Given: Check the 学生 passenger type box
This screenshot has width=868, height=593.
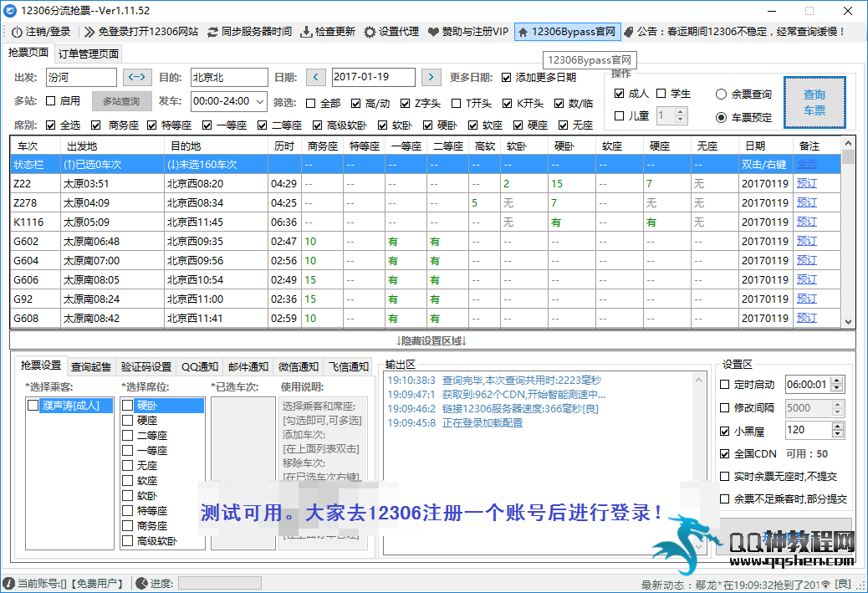Looking at the screenshot, I should tap(661, 93).
